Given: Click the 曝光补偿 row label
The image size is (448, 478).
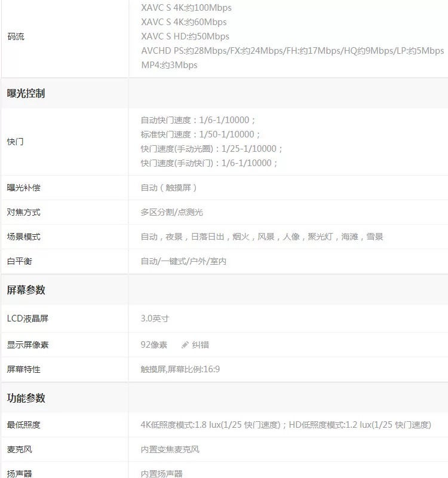Looking at the screenshot, I should [24, 188].
